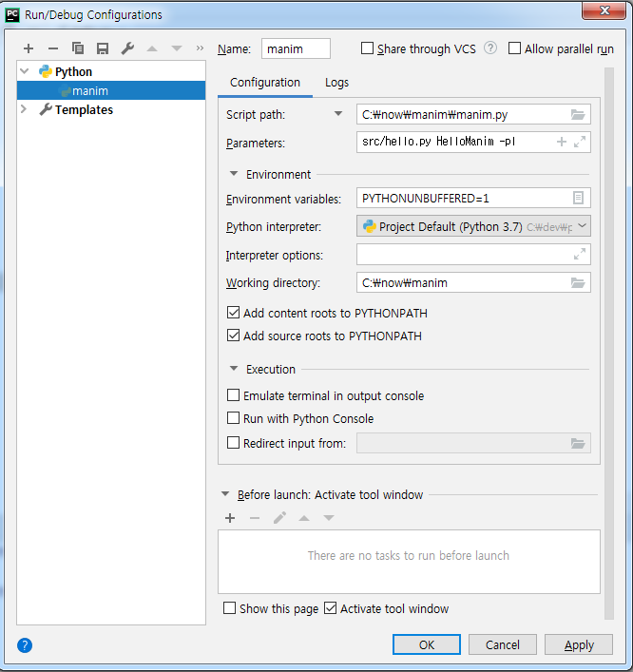Expand the Parameters field editor
633x672 pixels.
pos(580,142)
